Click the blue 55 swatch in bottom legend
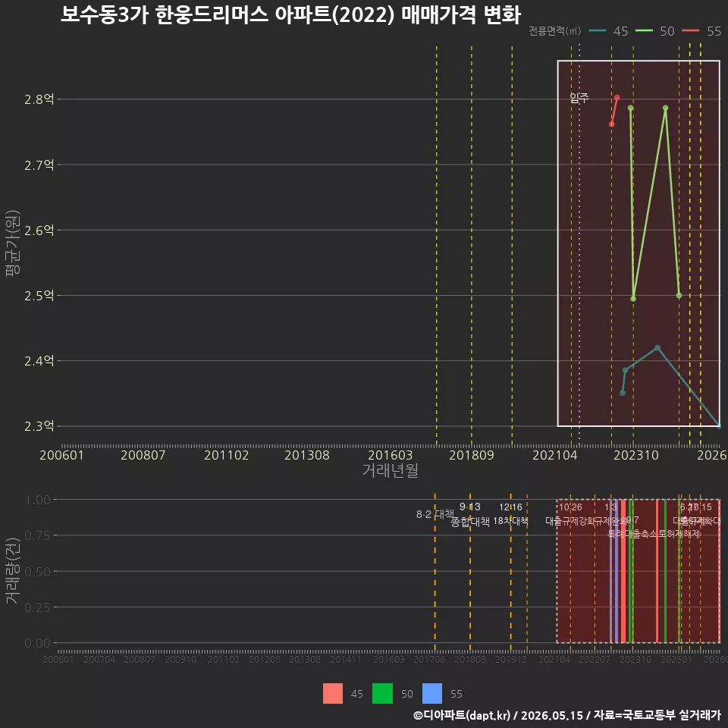The height and width of the screenshot is (728, 728). [432, 693]
